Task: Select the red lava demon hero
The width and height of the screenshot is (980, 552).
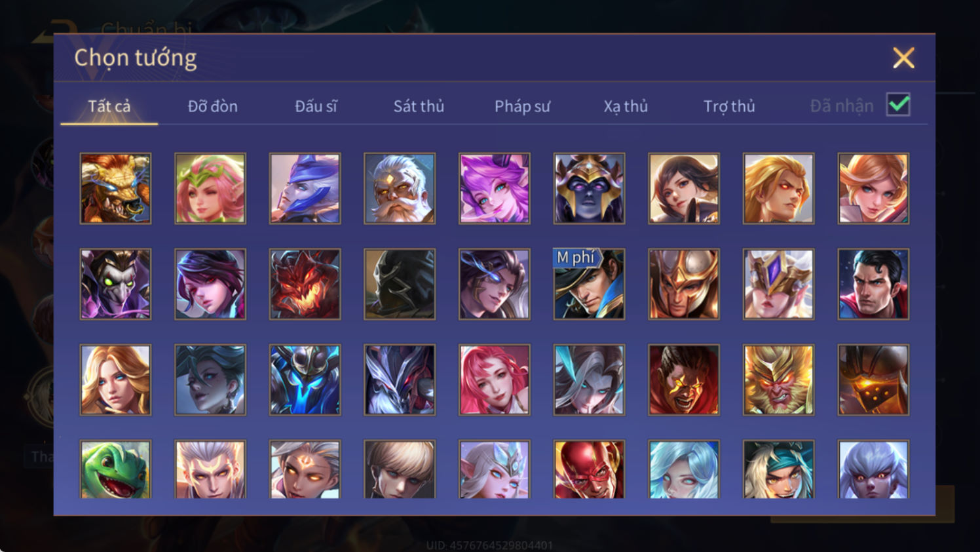Action: [305, 284]
